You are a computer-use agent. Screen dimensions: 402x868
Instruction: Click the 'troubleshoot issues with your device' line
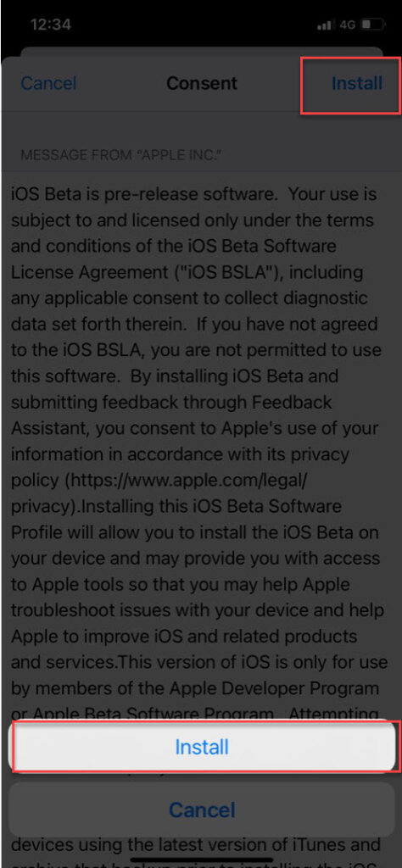[x=198, y=610]
